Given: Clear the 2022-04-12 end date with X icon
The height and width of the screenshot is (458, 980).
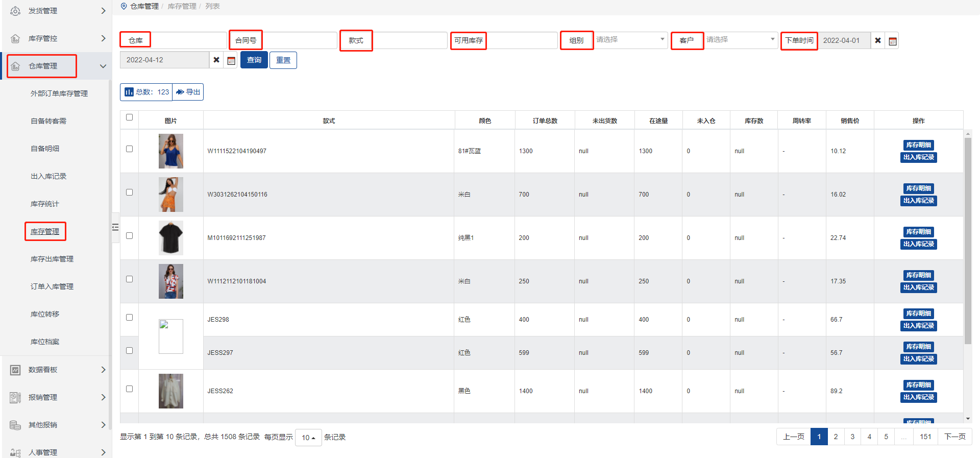Looking at the screenshot, I should click(x=216, y=60).
